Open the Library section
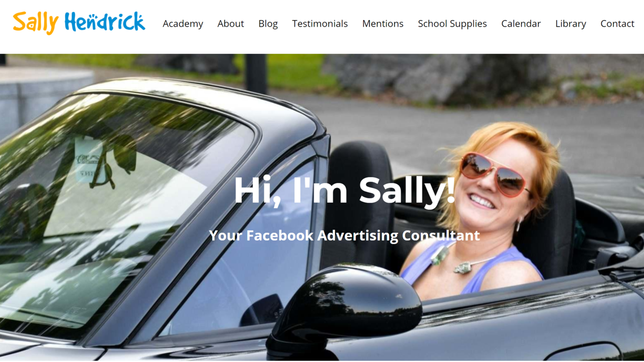 point(571,24)
